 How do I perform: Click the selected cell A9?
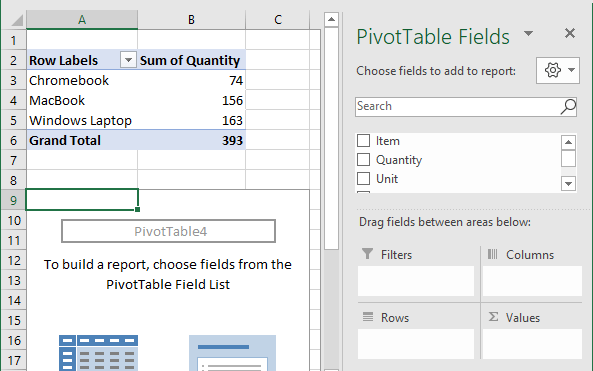(82, 200)
